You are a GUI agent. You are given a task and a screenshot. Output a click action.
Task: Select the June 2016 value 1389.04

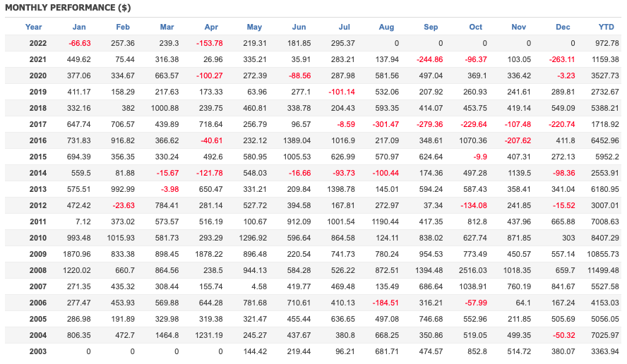(x=296, y=140)
